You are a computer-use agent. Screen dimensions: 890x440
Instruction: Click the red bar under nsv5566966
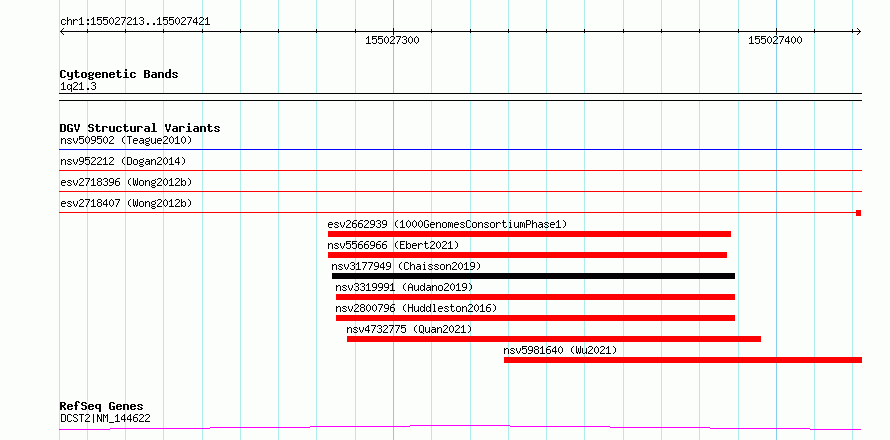pyautogui.click(x=527, y=255)
